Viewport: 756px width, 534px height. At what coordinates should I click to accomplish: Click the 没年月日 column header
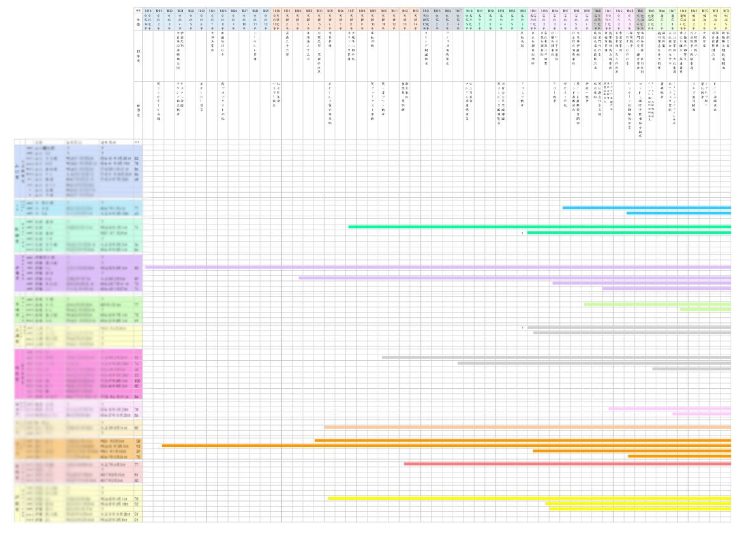pos(116,143)
